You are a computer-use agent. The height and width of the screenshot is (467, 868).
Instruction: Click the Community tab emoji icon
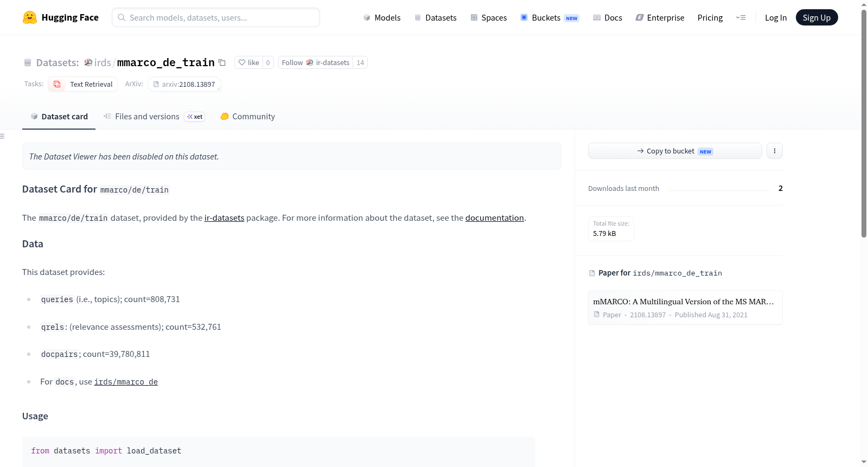[x=225, y=116]
